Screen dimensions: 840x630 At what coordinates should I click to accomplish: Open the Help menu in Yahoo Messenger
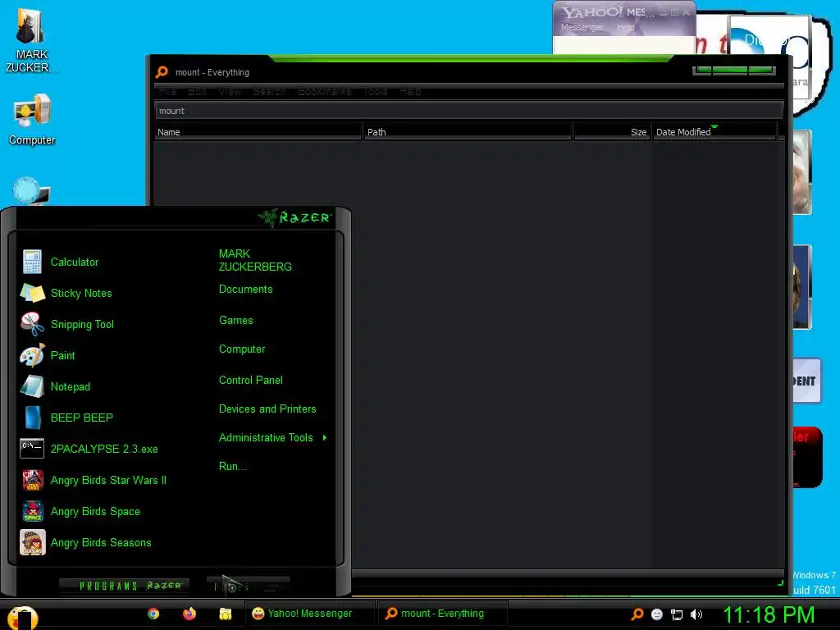coord(625,27)
